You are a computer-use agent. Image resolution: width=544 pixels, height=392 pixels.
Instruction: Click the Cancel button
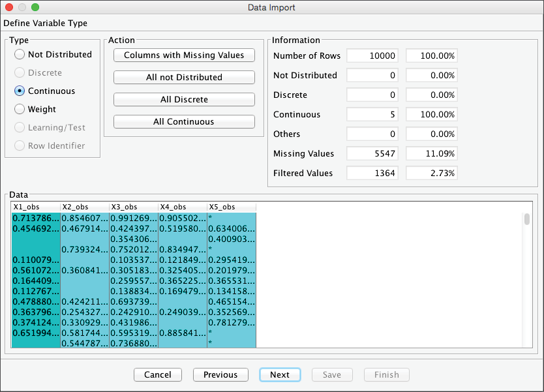(x=158, y=374)
